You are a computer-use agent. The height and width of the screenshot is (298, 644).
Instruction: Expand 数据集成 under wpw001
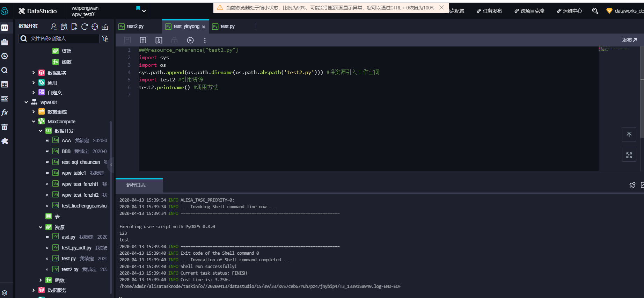click(x=34, y=112)
